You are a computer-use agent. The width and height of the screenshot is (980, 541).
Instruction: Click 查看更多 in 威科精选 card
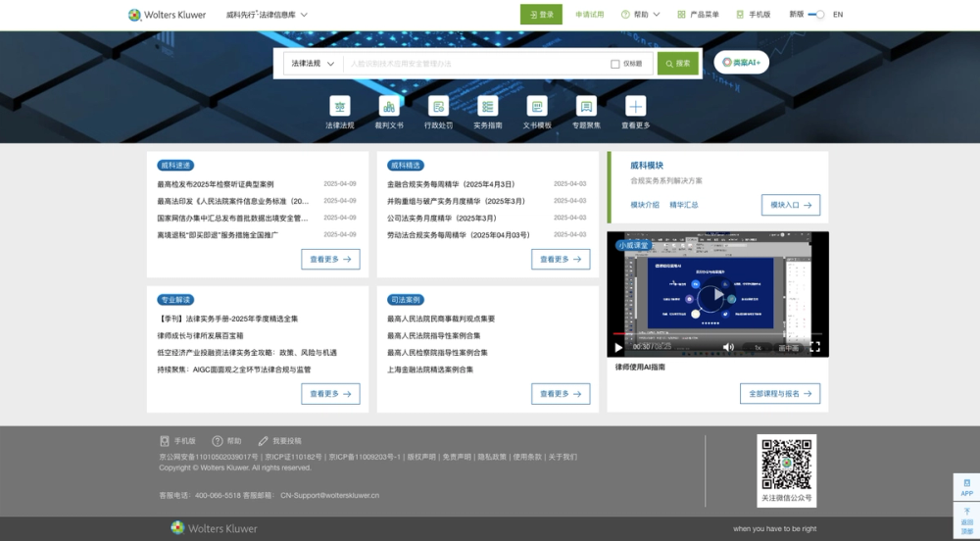[x=561, y=260]
